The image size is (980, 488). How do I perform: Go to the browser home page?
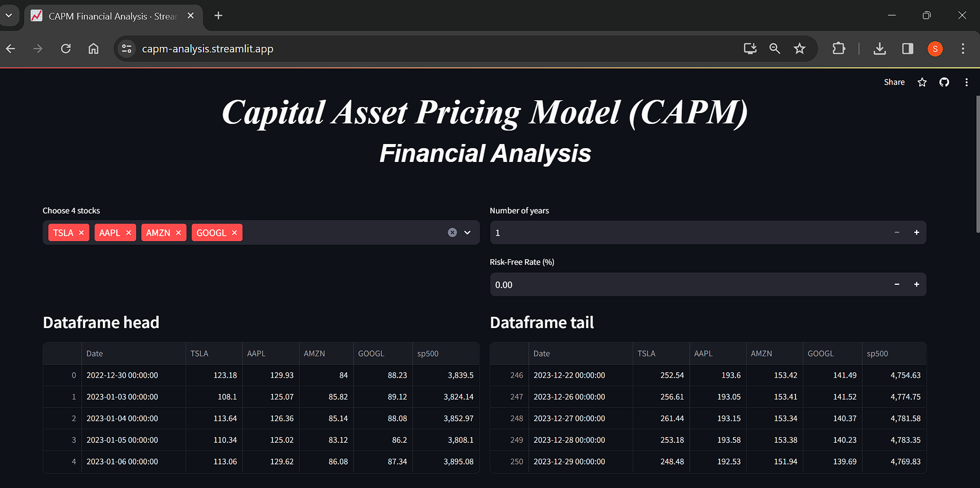click(x=94, y=49)
